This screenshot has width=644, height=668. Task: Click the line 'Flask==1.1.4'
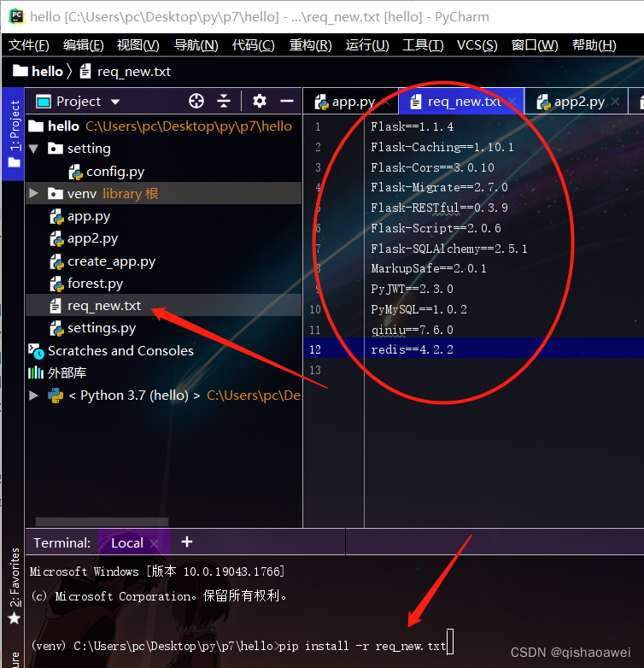coord(412,126)
